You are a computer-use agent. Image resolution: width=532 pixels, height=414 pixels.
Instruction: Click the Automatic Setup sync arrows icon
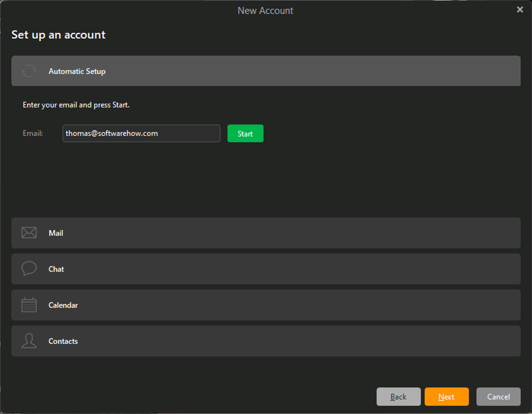[x=29, y=71]
